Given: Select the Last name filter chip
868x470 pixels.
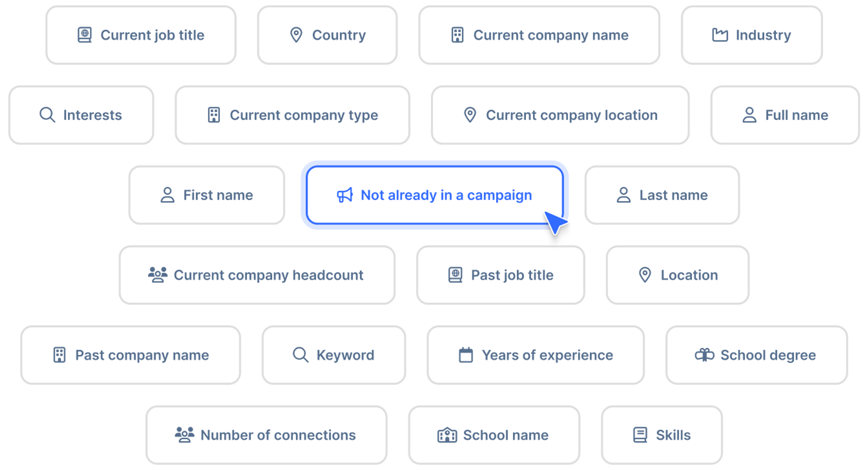Looking at the screenshot, I should pos(662,195).
